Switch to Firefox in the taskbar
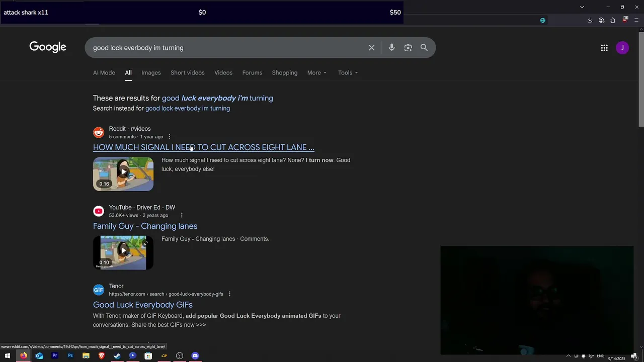Viewport: 644px width, 362px height. [x=23, y=356]
